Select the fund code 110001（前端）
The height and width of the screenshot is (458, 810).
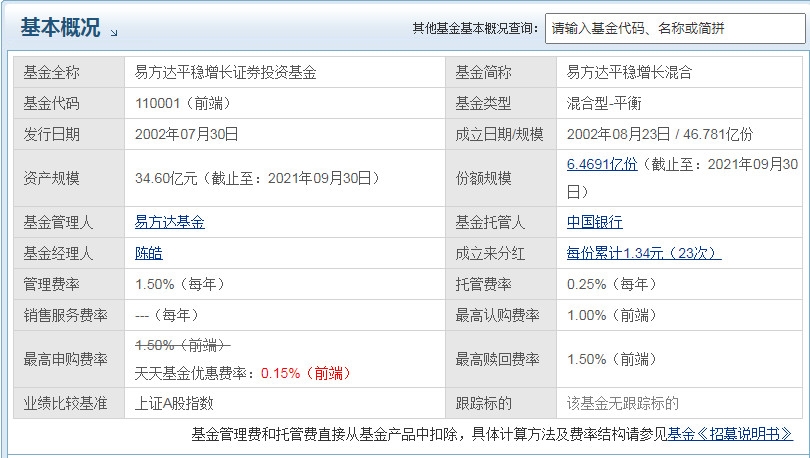[x=183, y=103]
